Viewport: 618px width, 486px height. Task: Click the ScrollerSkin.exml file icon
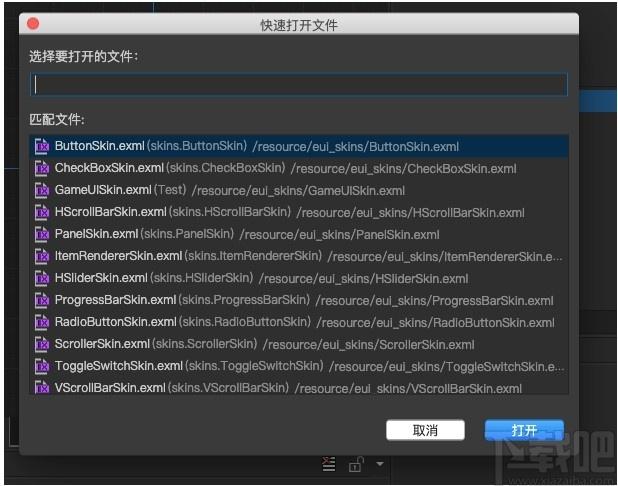click(42, 345)
